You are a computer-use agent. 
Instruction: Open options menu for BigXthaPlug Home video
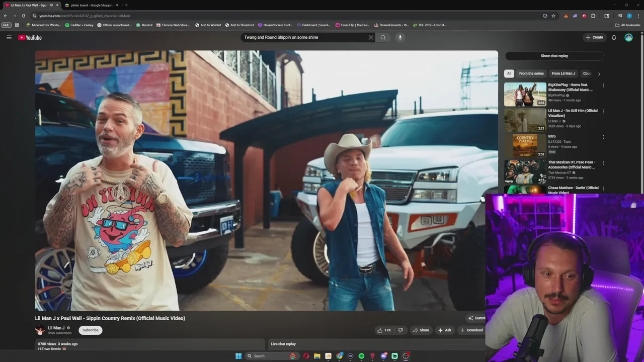pos(603,85)
